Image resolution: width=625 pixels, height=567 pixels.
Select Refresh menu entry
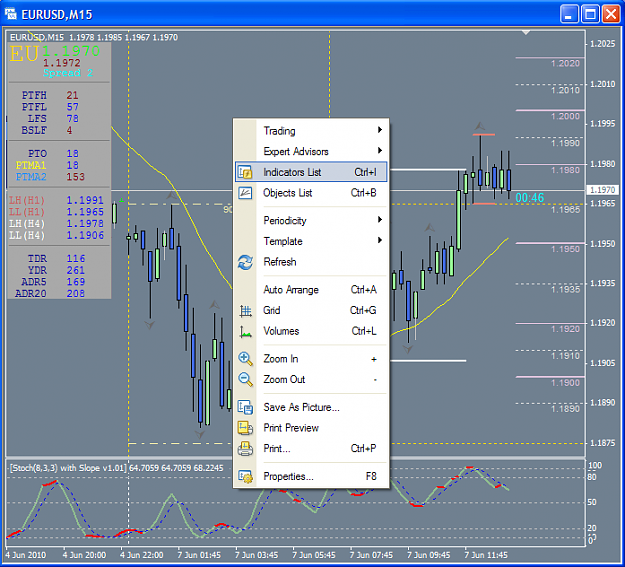311,262
